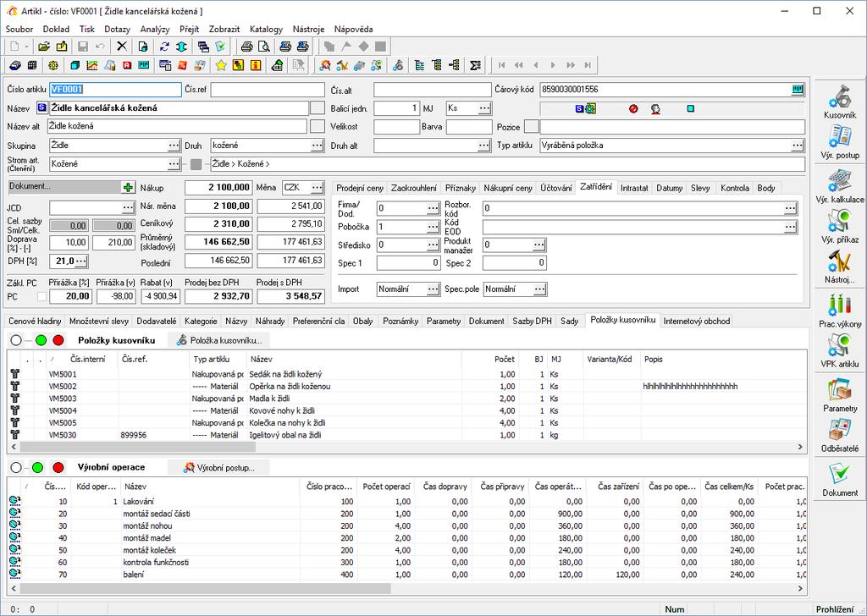Toggle the small checkbox right of Název alt field
Image resolution: width=867 pixels, height=616 pixels.
(318, 126)
